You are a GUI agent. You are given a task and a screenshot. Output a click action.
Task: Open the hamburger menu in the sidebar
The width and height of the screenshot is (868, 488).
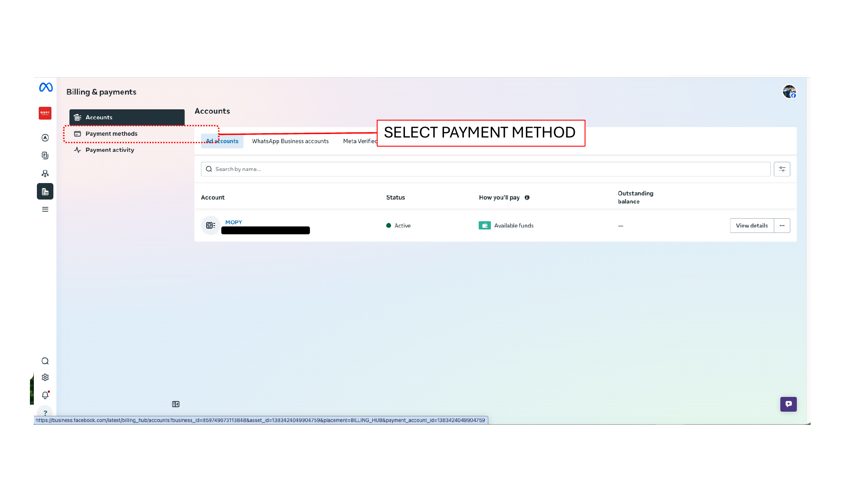point(45,209)
